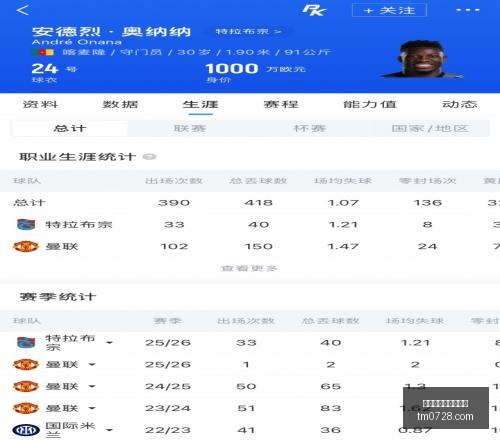Expand 国际米兰 22/23 season row arrow
Screen dimensions: 500x440
point(109,430)
